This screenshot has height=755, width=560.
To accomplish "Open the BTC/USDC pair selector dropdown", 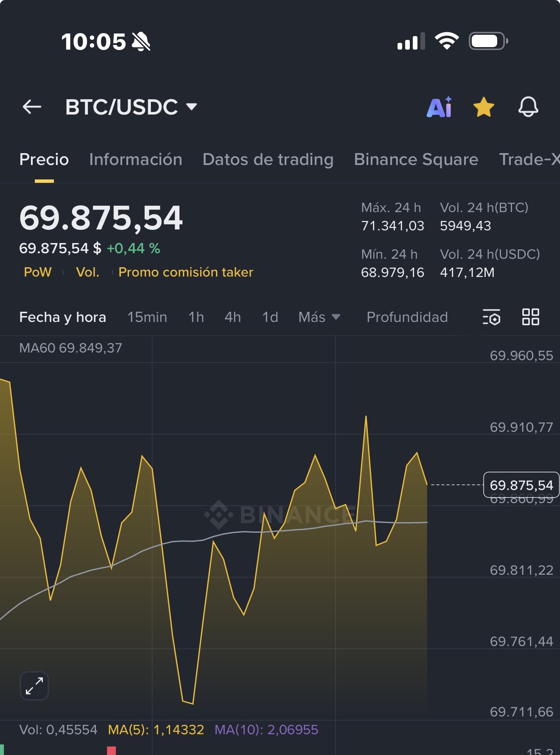I will tap(131, 107).
